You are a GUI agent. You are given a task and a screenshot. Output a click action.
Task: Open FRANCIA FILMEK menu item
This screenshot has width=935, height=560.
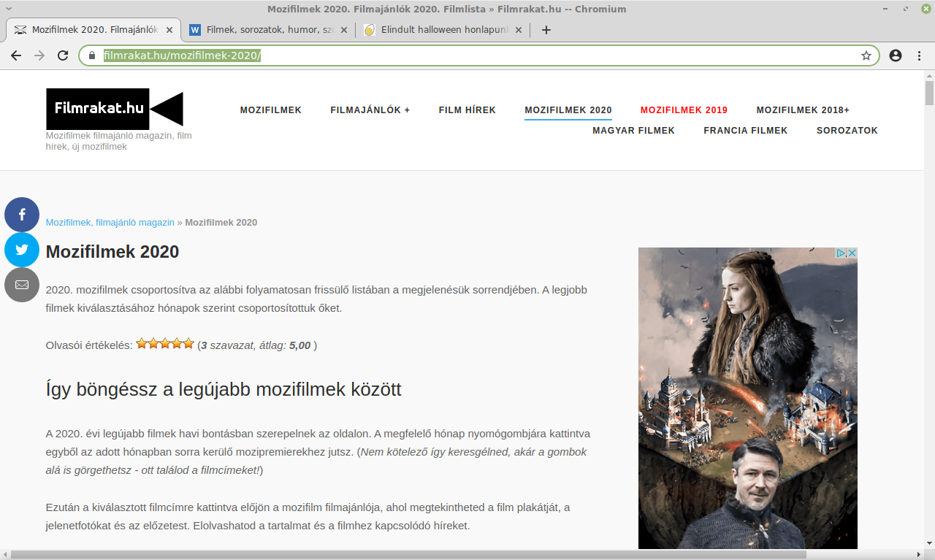(x=746, y=131)
